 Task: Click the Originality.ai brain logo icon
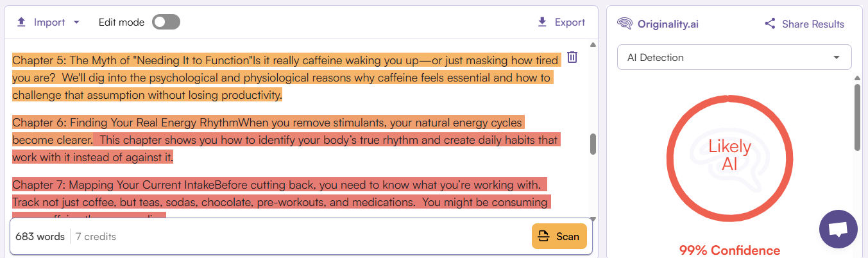(x=625, y=24)
